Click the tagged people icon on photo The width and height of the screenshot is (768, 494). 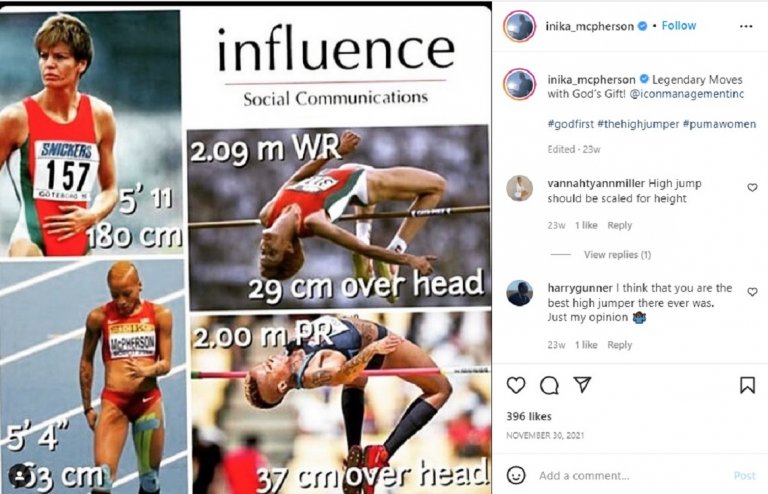click(x=20, y=475)
